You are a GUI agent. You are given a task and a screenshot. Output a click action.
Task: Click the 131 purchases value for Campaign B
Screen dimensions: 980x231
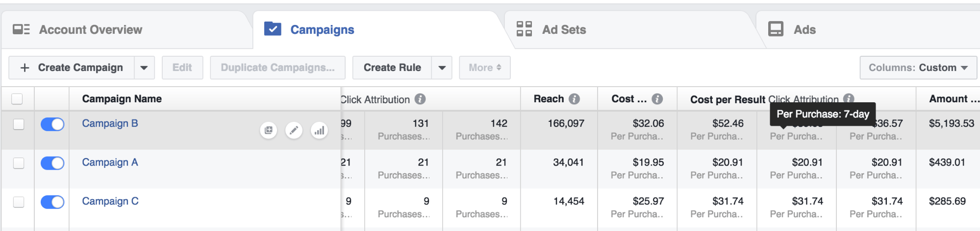click(421, 123)
